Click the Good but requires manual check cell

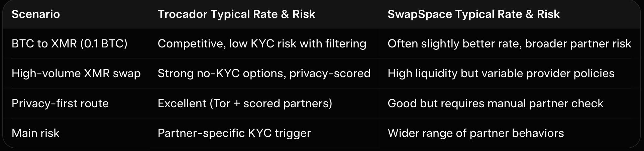click(x=495, y=104)
